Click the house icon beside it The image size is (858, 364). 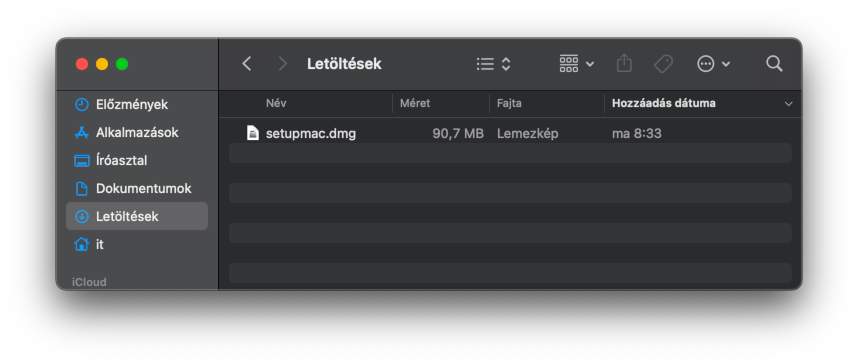tap(82, 244)
